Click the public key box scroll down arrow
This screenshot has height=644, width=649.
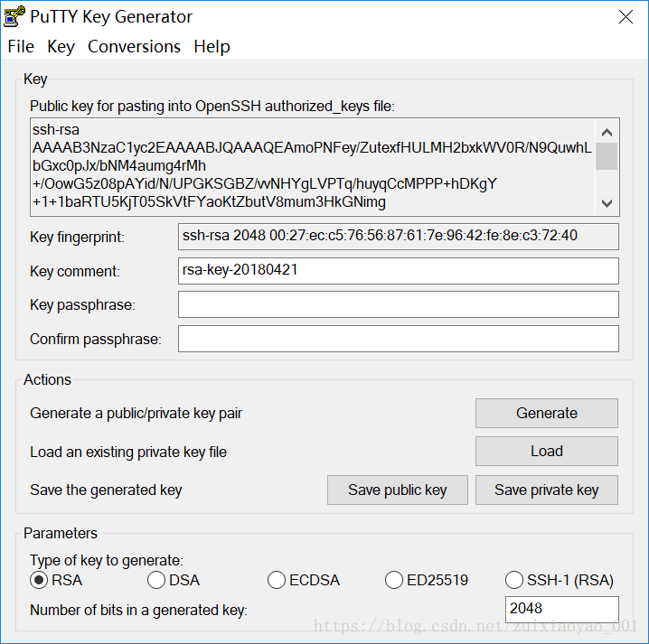(x=607, y=203)
